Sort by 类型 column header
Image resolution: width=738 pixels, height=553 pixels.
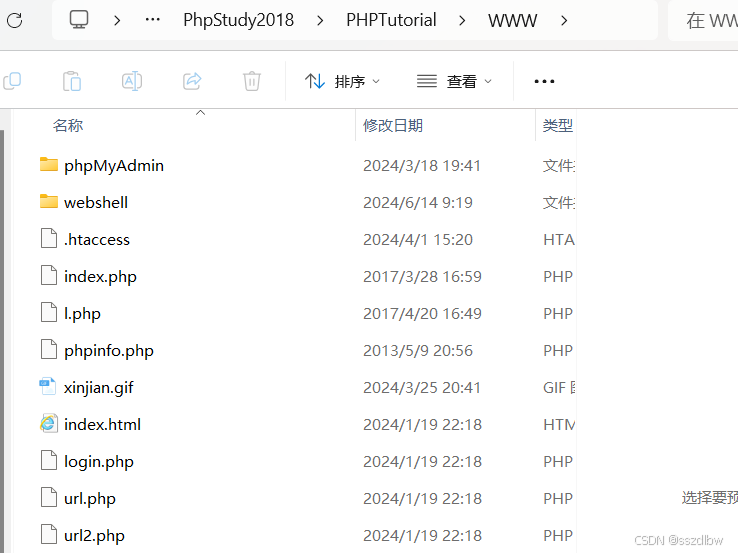pyautogui.click(x=558, y=126)
